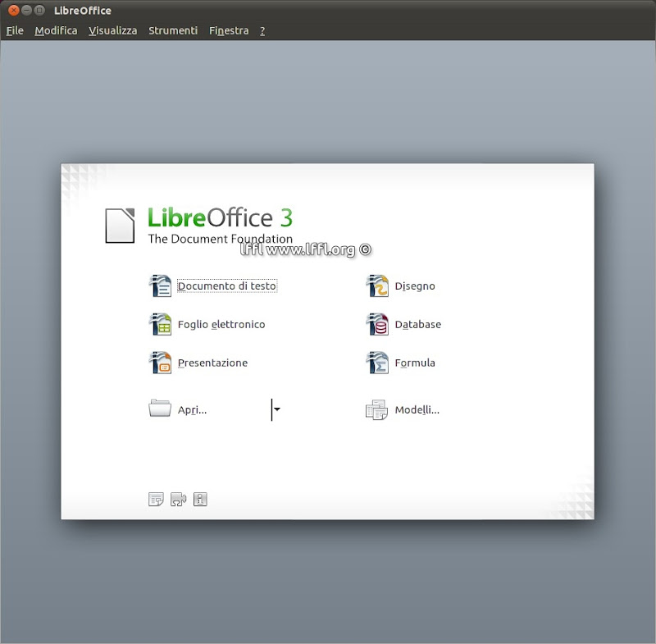Open the ? help menu
Viewport: 656px width, 644px height.
(x=262, y=31)
